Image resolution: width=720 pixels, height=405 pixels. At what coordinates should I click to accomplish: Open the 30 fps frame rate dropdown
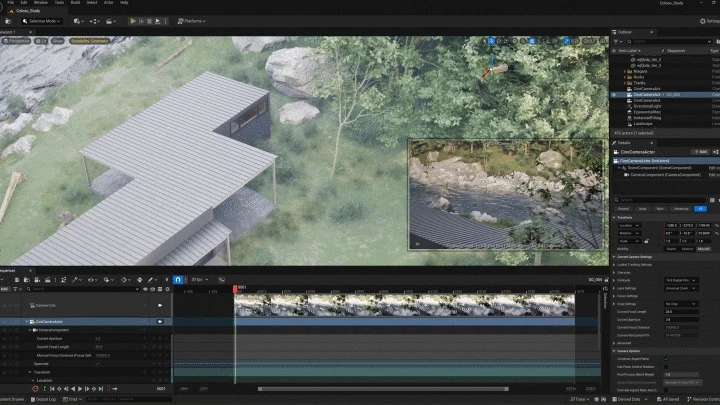pos(200,280)
